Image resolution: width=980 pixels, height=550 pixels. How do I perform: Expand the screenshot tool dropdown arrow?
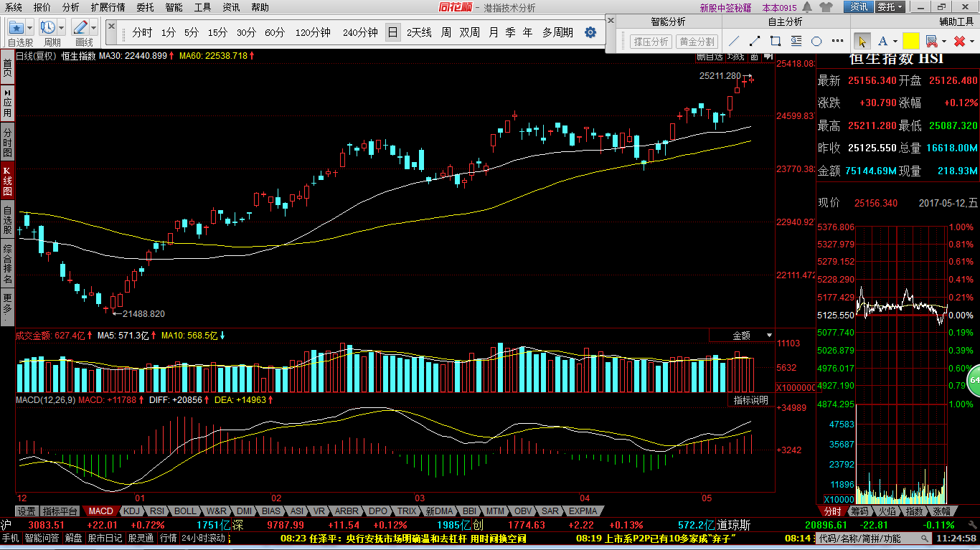944,42
